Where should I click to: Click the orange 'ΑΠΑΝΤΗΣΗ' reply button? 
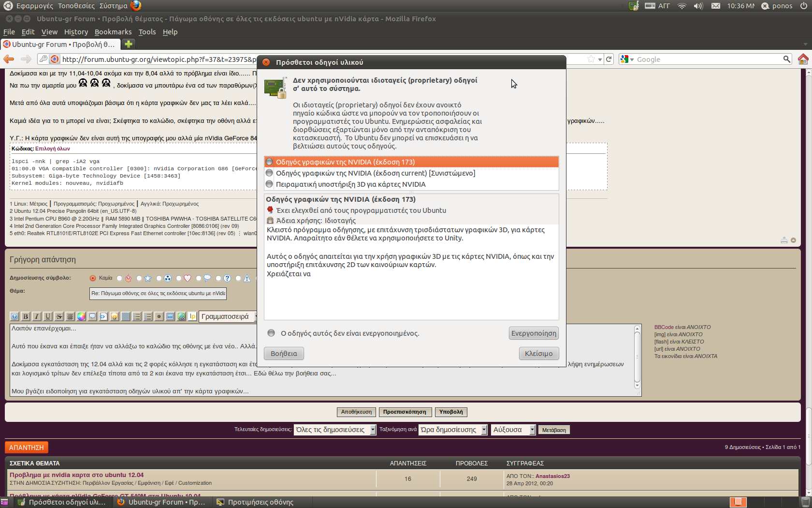[x=27, y=448]
